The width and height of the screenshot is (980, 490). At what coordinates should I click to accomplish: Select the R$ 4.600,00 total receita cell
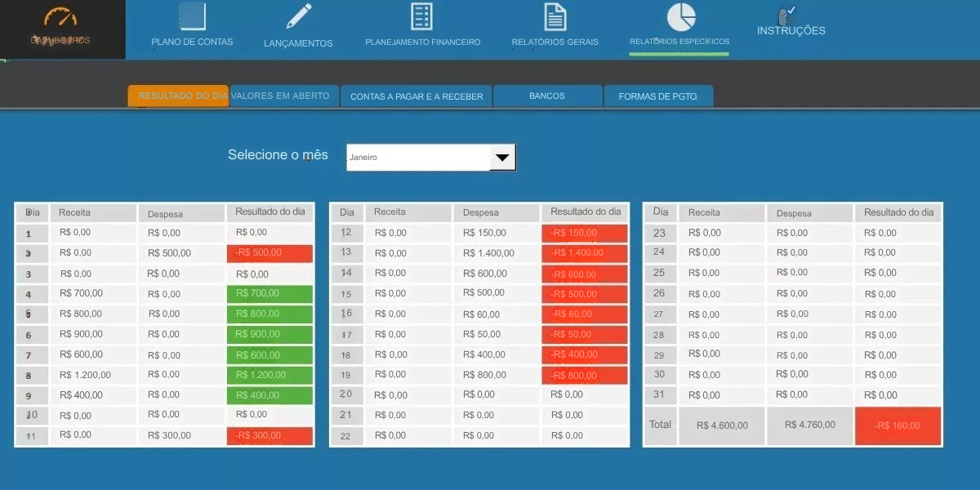pyautogui.click(x=722, y=425)
